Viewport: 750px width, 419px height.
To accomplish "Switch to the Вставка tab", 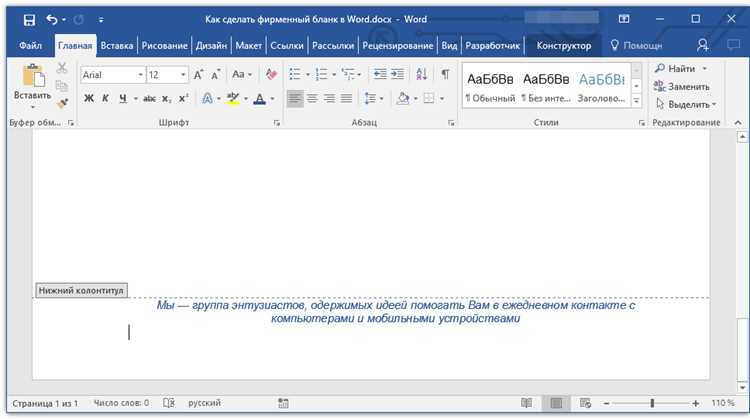I will pos(117,45).
